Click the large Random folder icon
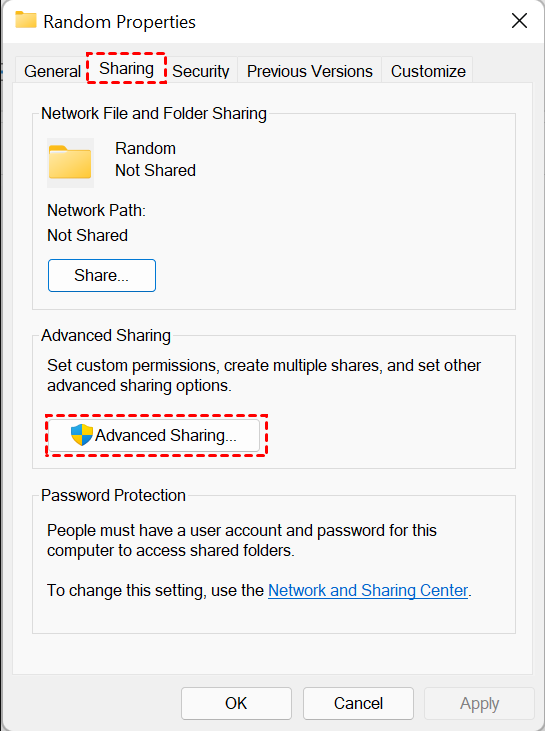 (x=70, y=163)
